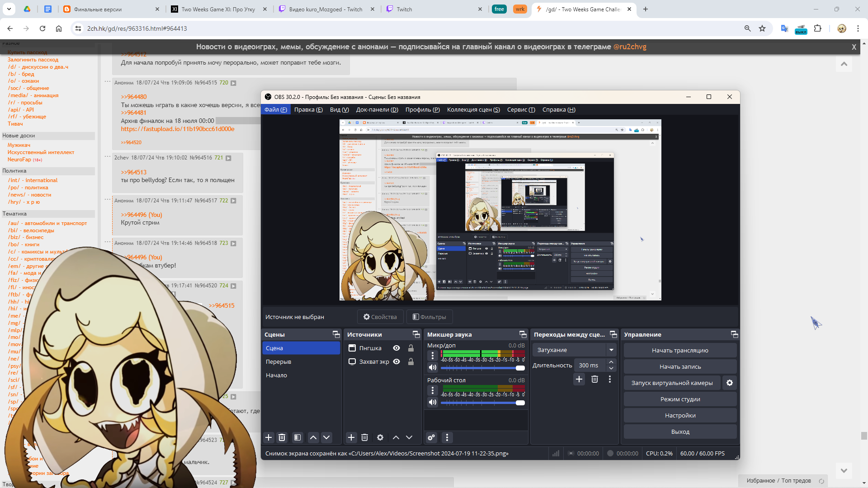Toggle visibility of Захват экр source

click(396, 361)
